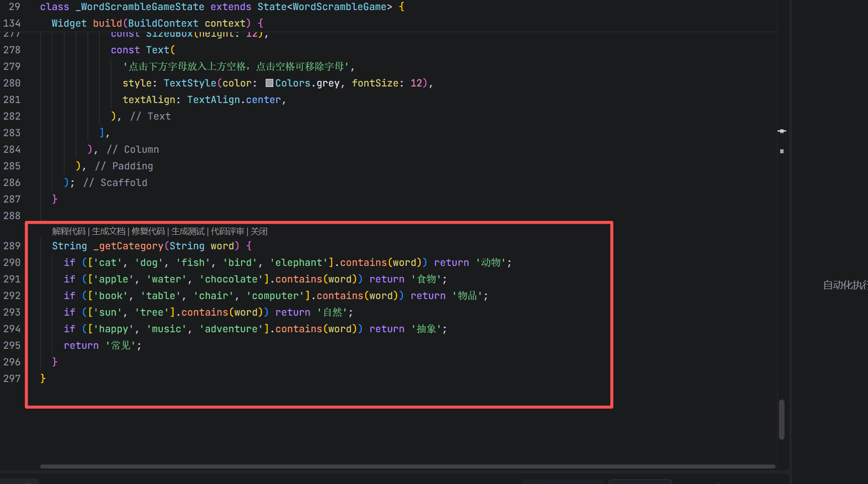Click the 'tree' string literal
This screenshot has height=484, width=868.
pos(152,312)
